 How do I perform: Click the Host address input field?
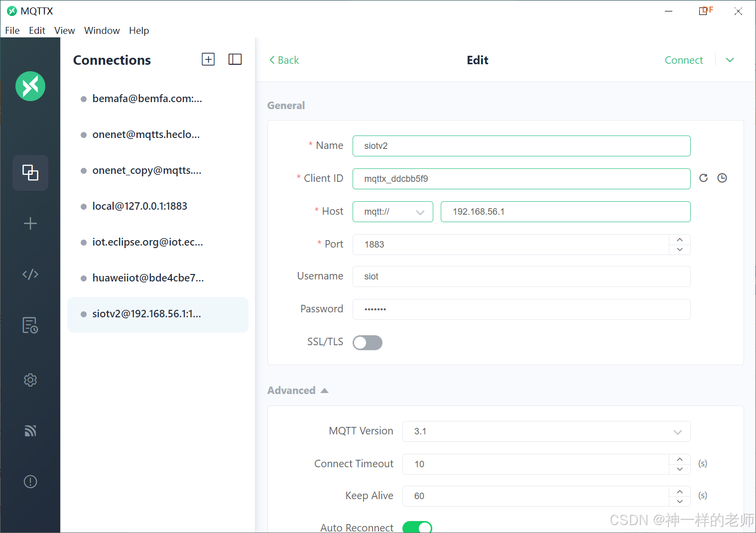point(566,212)
